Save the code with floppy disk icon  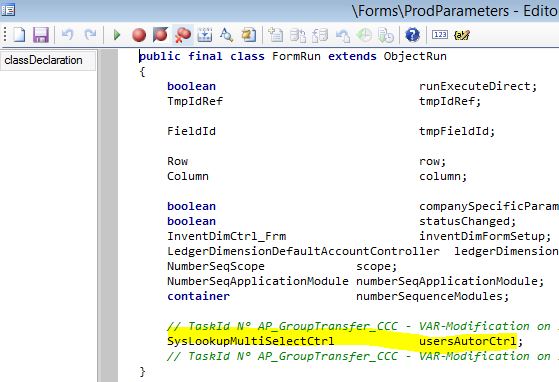(41, 35)
